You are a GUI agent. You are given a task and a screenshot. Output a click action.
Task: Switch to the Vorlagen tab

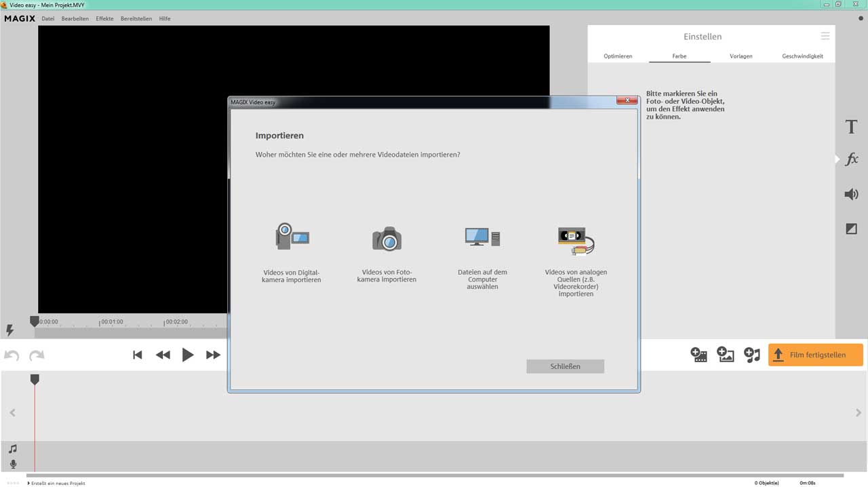click(x=741, y=56)
